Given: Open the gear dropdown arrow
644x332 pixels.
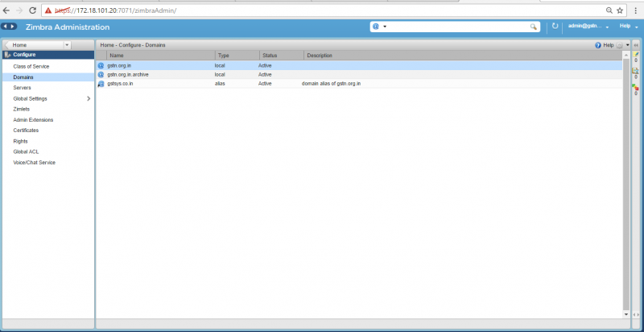Looking at the screenshot, I should point(628,45).
